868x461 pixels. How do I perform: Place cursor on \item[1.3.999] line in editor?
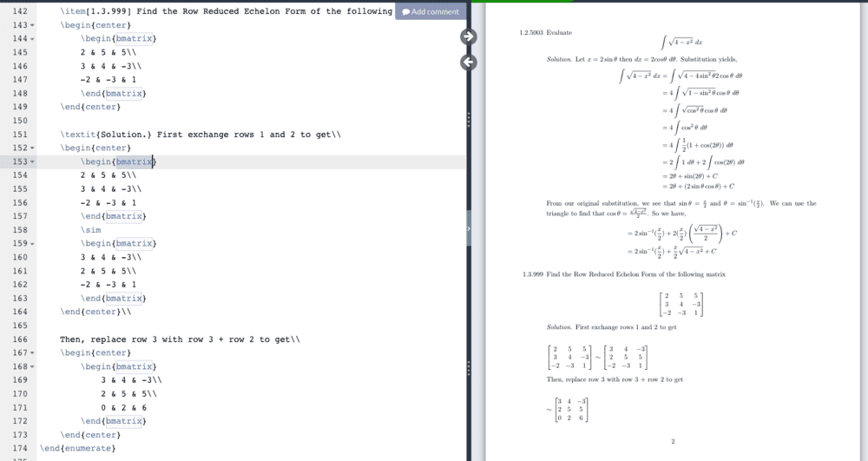227,11
